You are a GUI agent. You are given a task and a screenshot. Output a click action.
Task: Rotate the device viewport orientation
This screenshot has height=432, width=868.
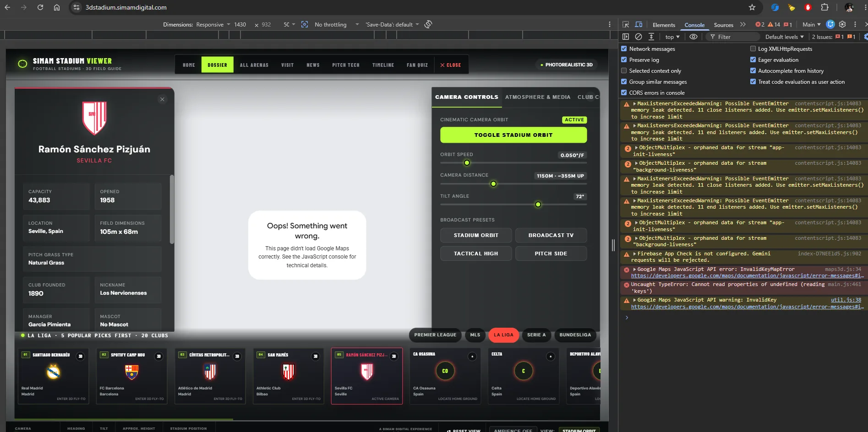(428, 24)
